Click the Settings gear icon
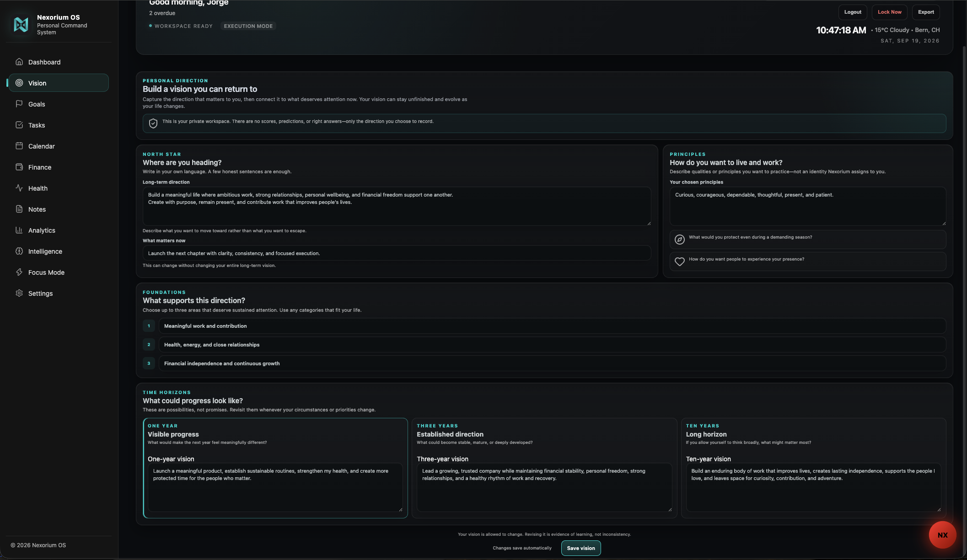The height and width of the screenshot is (560, 967). (19, 293)
